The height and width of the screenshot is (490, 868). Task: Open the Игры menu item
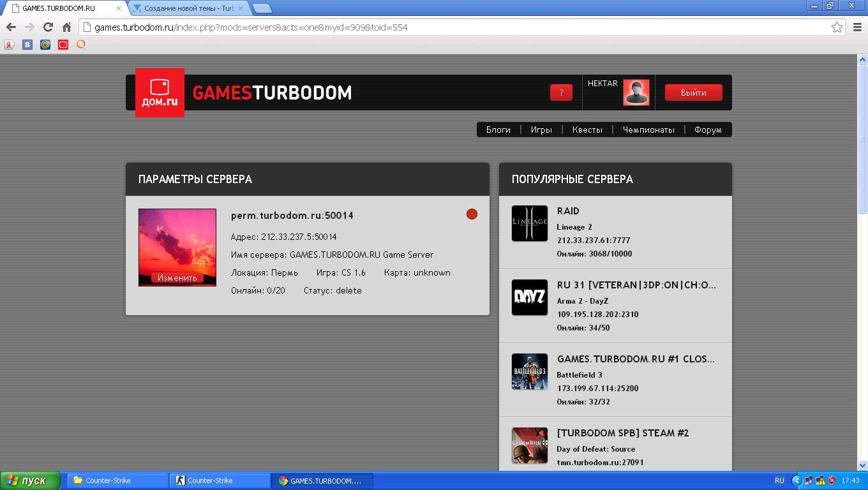point(541,130)
